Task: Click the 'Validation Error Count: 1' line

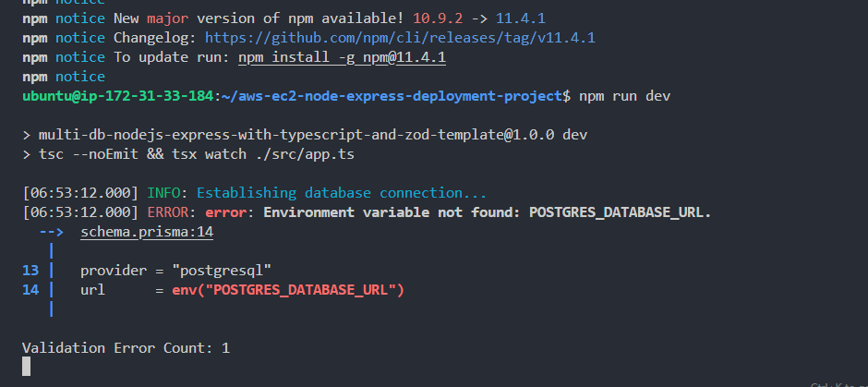Action: click(126, 348)
